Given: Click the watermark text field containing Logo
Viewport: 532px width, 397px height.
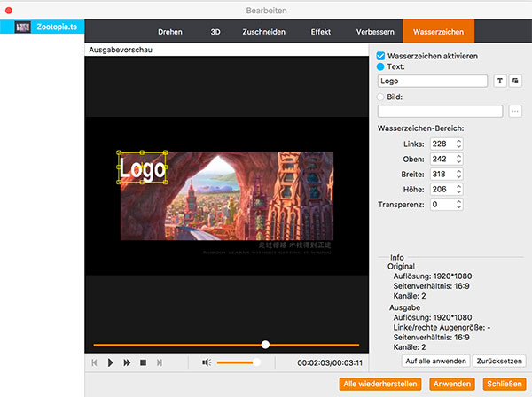Looking at the screenshot, I should [x=433, y=81].
